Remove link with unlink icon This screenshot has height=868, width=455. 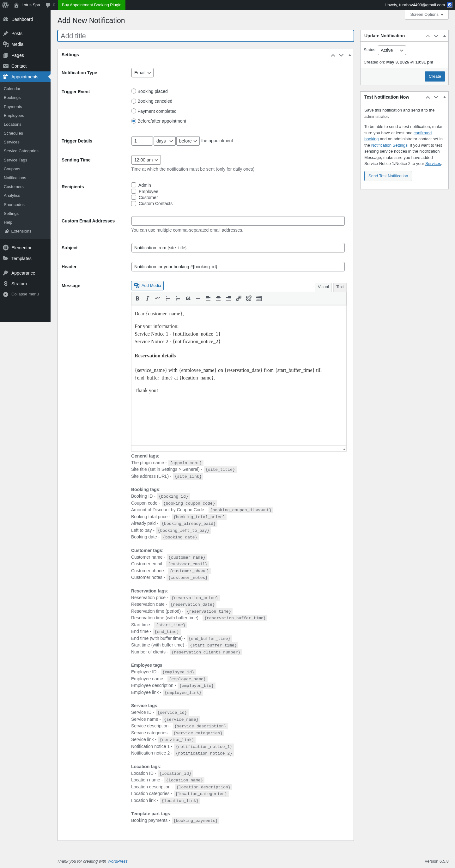[249, 298]
